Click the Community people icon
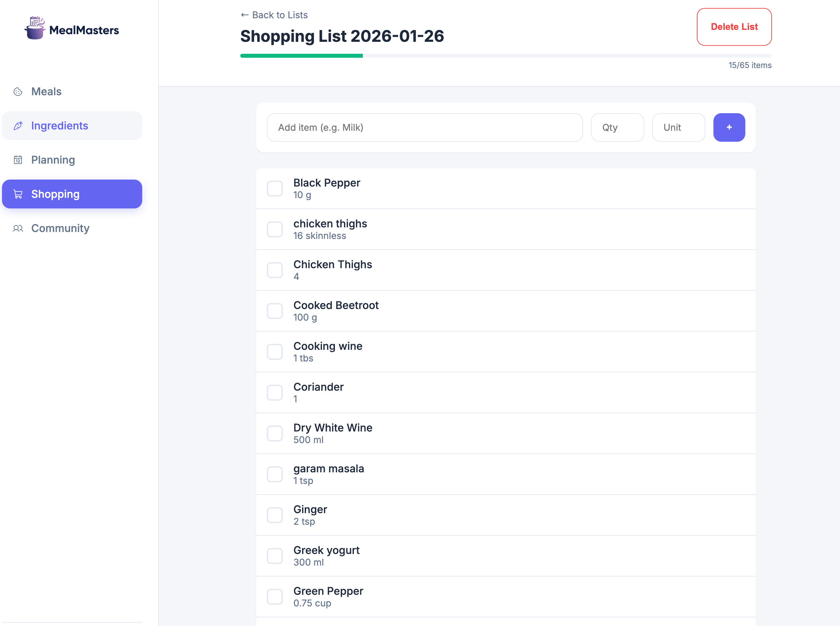Image resolution: width=840 pixels, height=626 pixels. pos(18,228)
